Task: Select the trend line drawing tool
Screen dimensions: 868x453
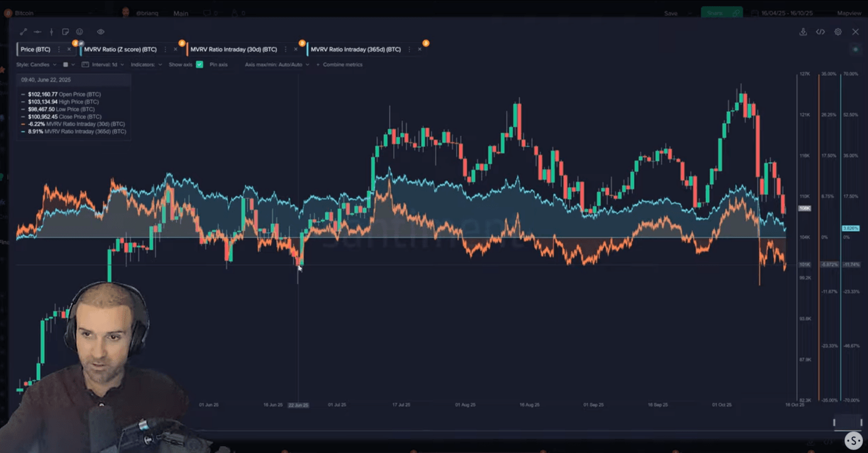Action: pyautogui.click(x=23, y=32)
